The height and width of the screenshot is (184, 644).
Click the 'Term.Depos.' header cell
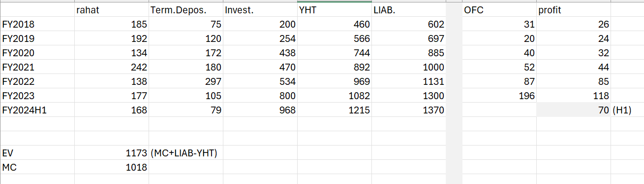click(185, 10)
